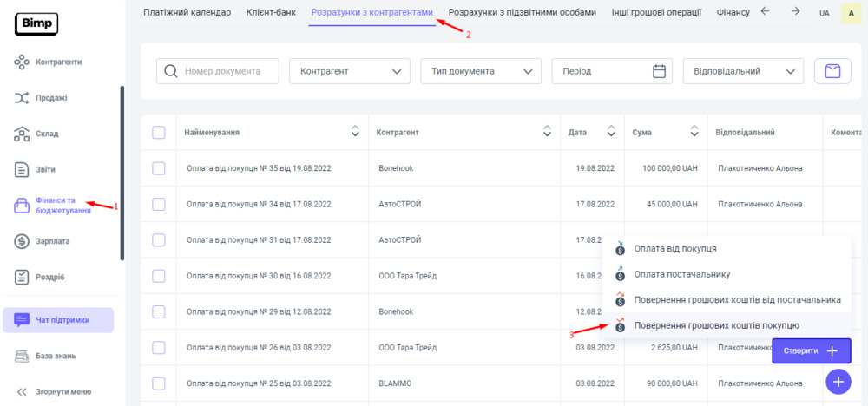Select Повернення грошових коштів покупцю menu item
This screenshot has height=406, width=868.
click(716, 325)
